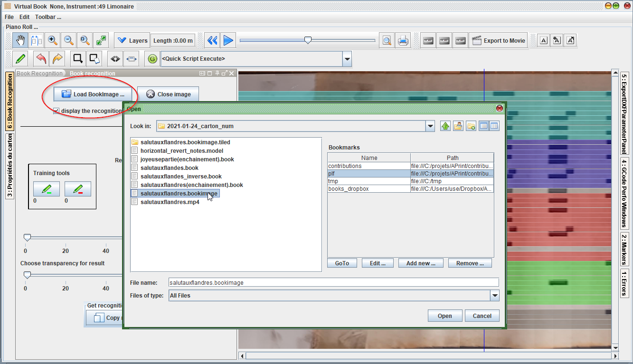
Task: Click the up one level folder icon
Action: point(445,126)
